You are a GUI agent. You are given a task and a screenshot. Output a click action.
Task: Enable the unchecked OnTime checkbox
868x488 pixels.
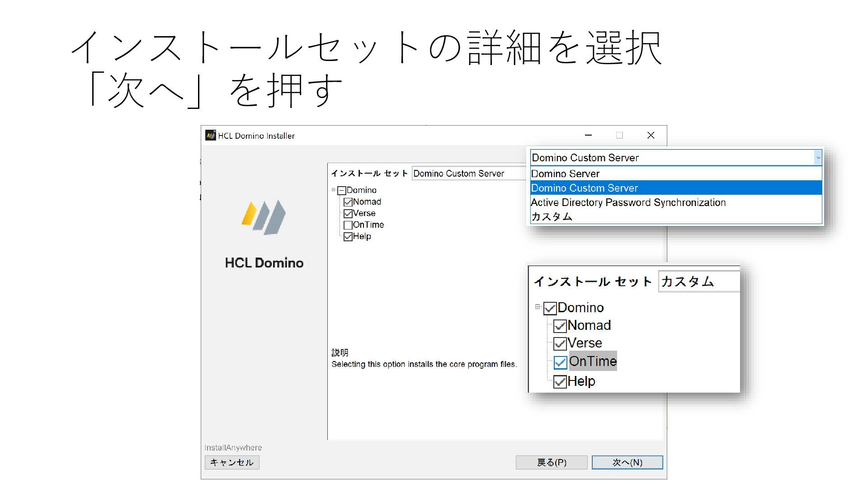348,225
